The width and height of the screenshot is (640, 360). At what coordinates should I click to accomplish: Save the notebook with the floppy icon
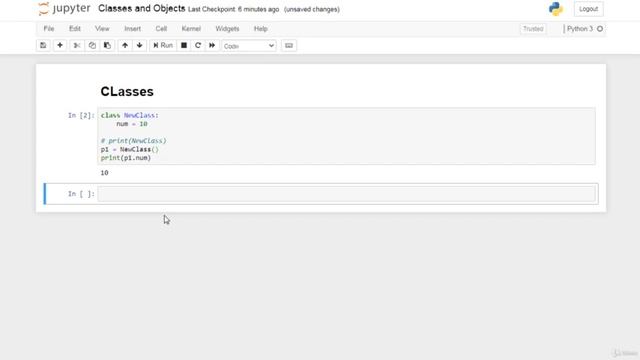[43, 45]
